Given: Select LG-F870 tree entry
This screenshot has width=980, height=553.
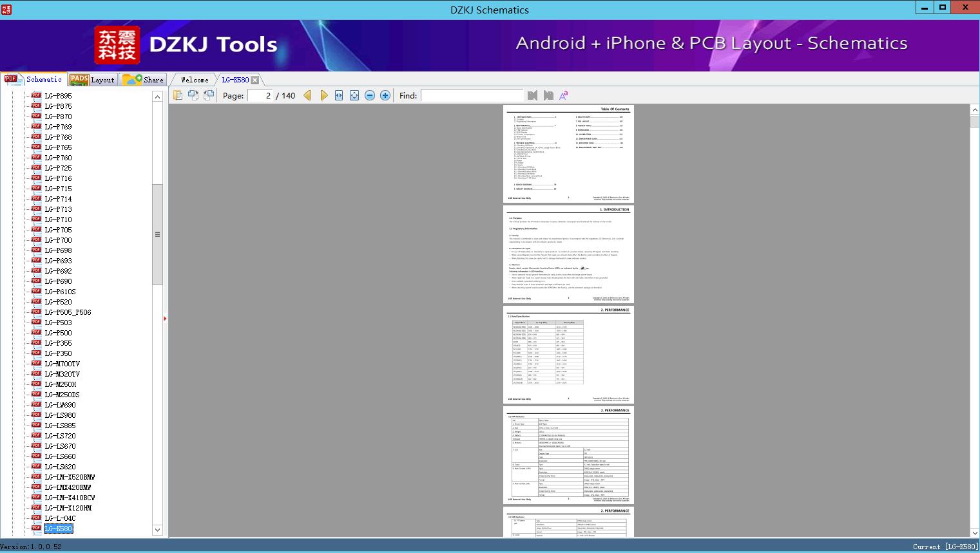Looking at the screenshot, I should (58, 117).
